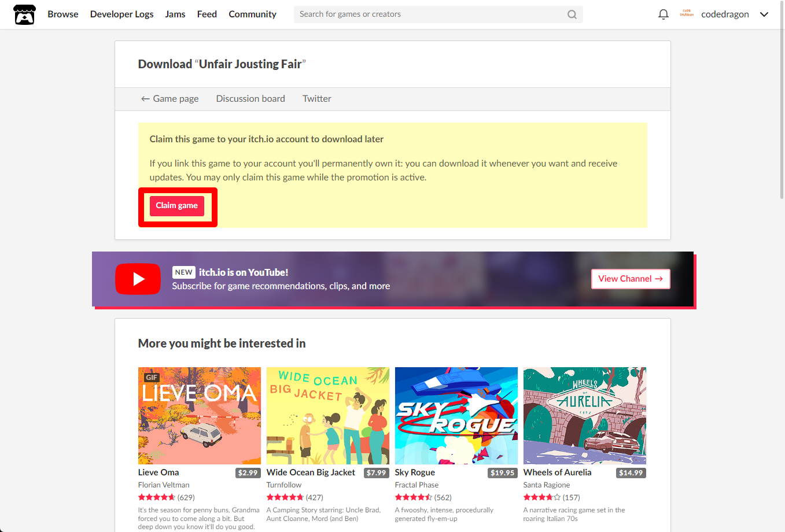Click the Lieve Oma star rating (629)
785x532 pixels.
click(167, 497)
